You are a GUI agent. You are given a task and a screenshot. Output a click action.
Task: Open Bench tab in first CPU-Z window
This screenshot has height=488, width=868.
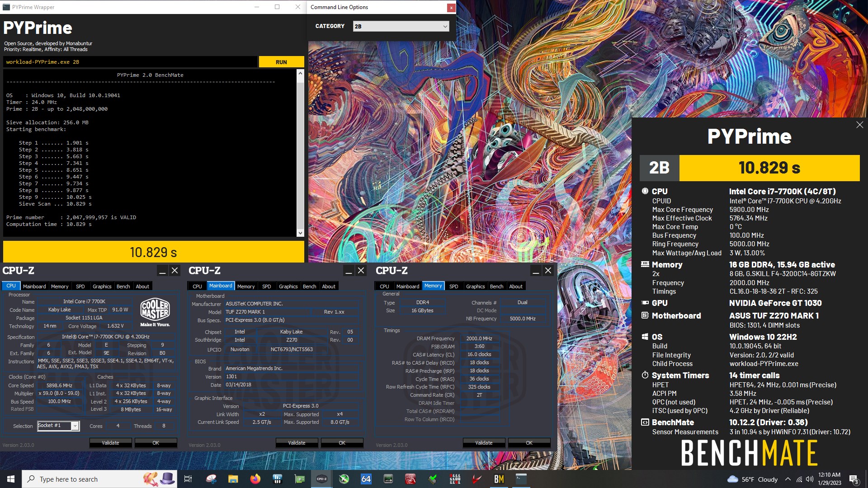point(123,286)
